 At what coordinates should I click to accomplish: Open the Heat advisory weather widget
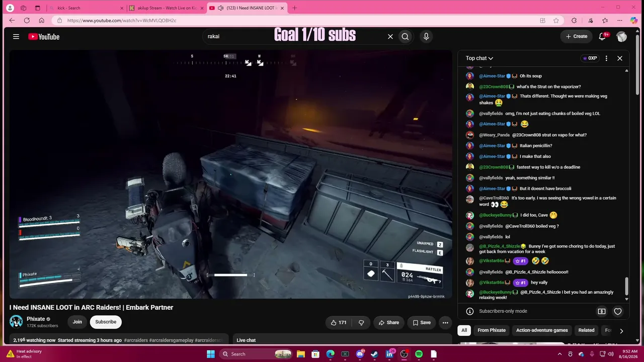(23, 354)
